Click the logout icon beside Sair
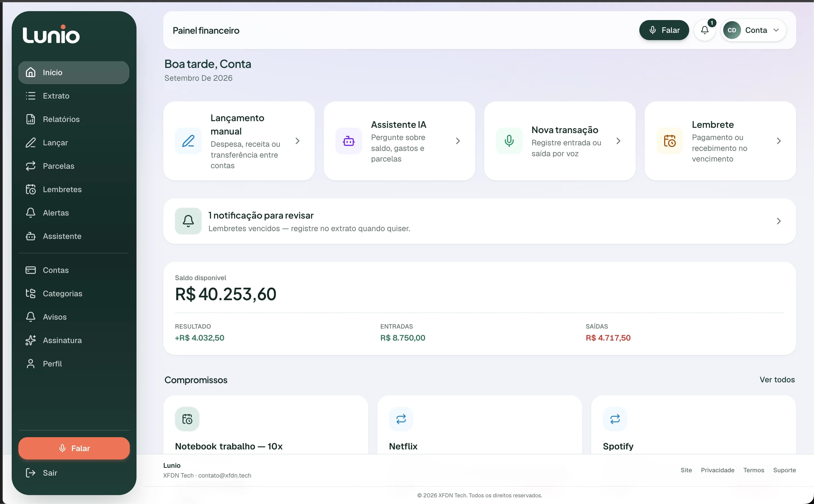 tap(31, 473)
